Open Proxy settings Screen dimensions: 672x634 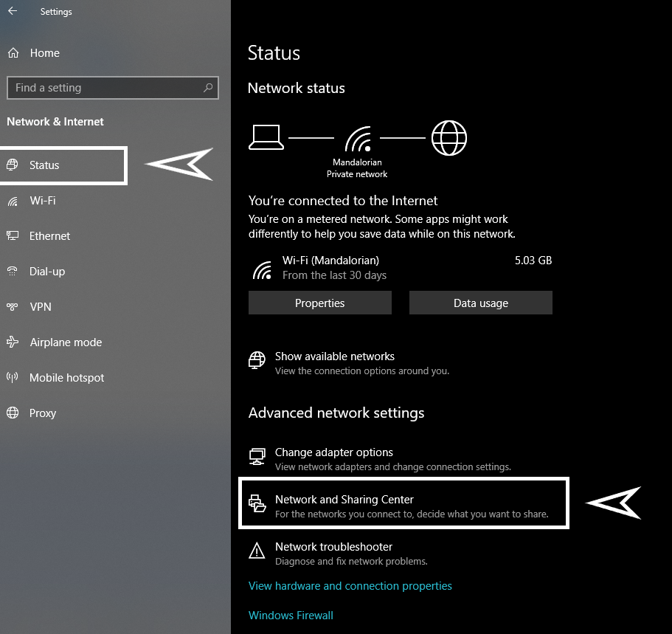(x=43, y=413)
